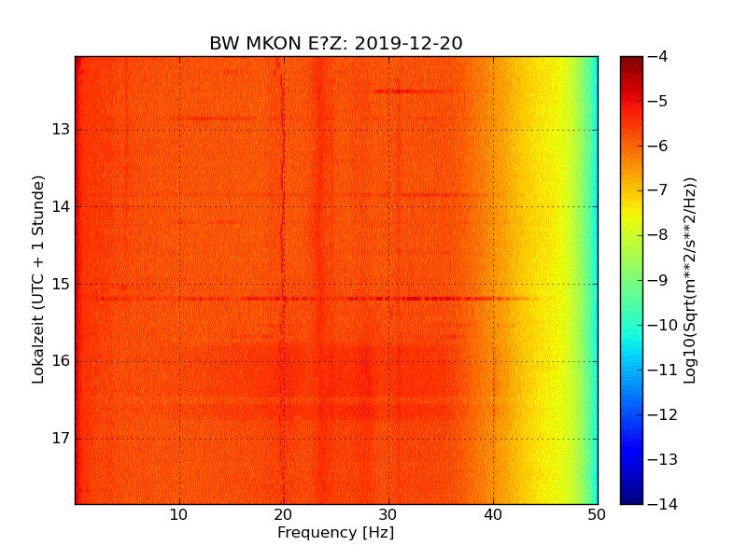Click the y-axis tick label '17'
747x560 pixels.
[61, 438]
